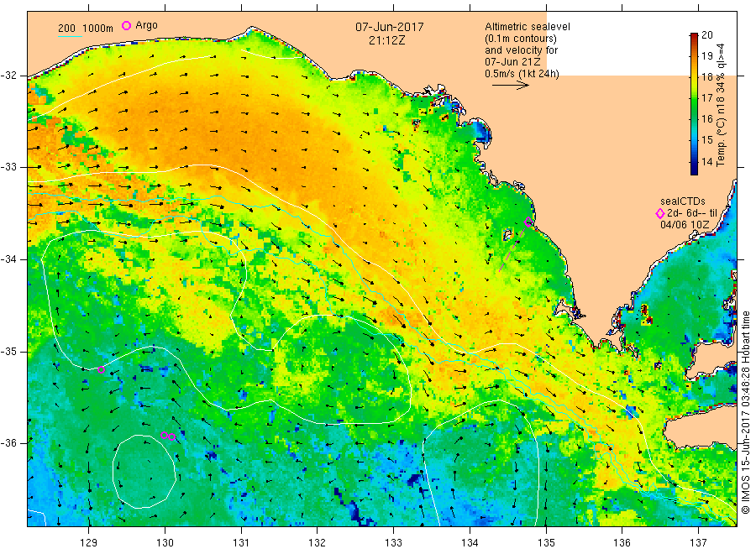Click the dark blue bottom of the color bar
Viewport: 756px width, 554px height.
coord(695,171)
